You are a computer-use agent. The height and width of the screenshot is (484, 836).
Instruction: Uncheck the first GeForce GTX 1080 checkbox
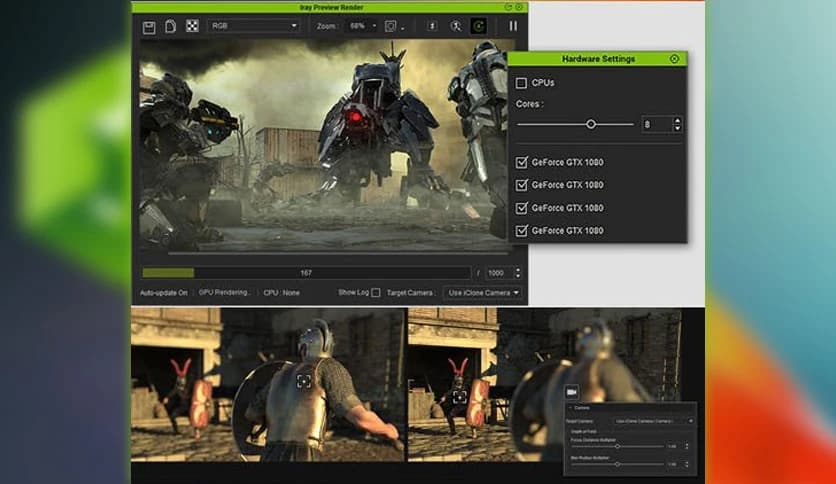521,162
